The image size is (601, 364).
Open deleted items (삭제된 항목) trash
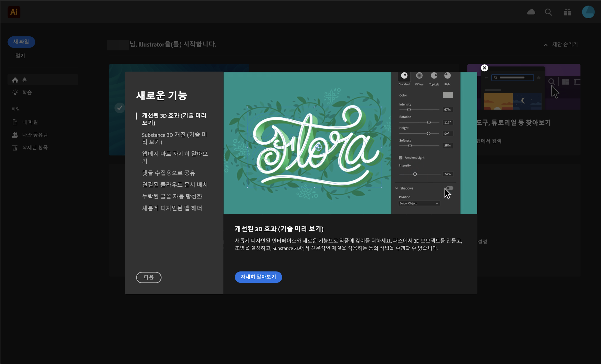coord(35,148)
